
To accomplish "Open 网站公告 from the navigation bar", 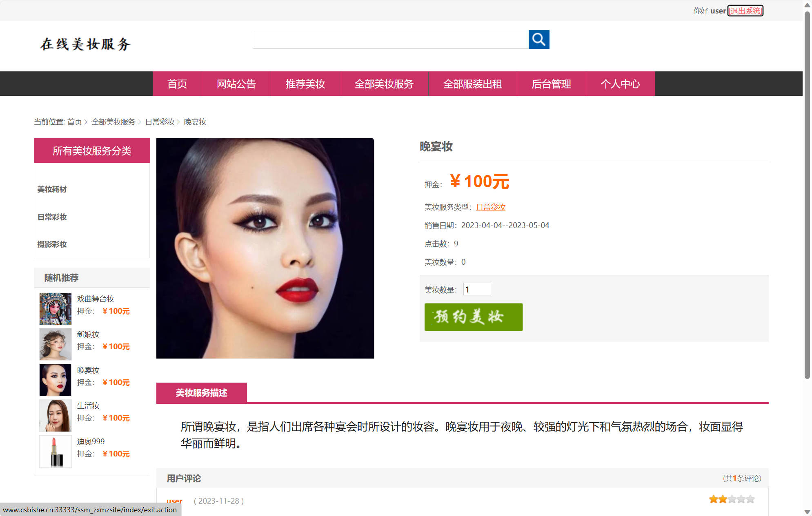I will [236, 84].
